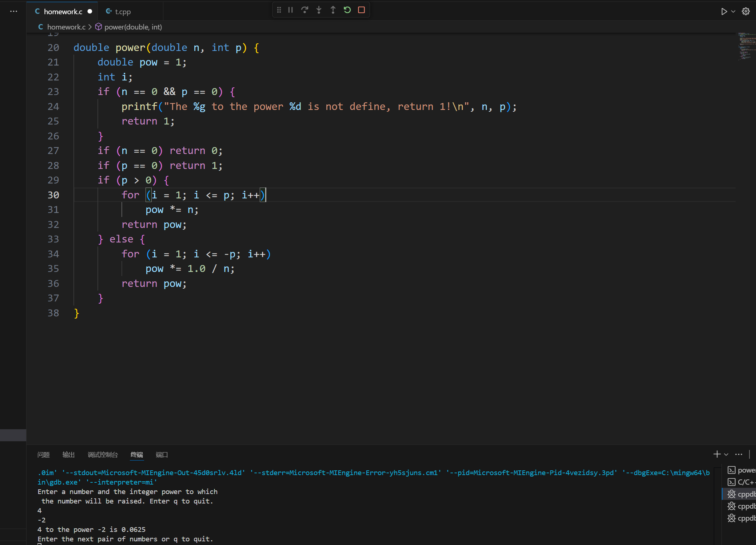Image resolution: width=756 pixels, height=545 pixels.
Task: Restart the debugging session
Action: click(347, 10)
